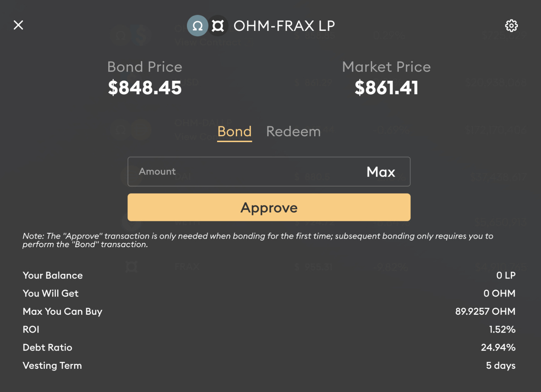Click the OHM-FRAX LP title

[x=284, y=26]
